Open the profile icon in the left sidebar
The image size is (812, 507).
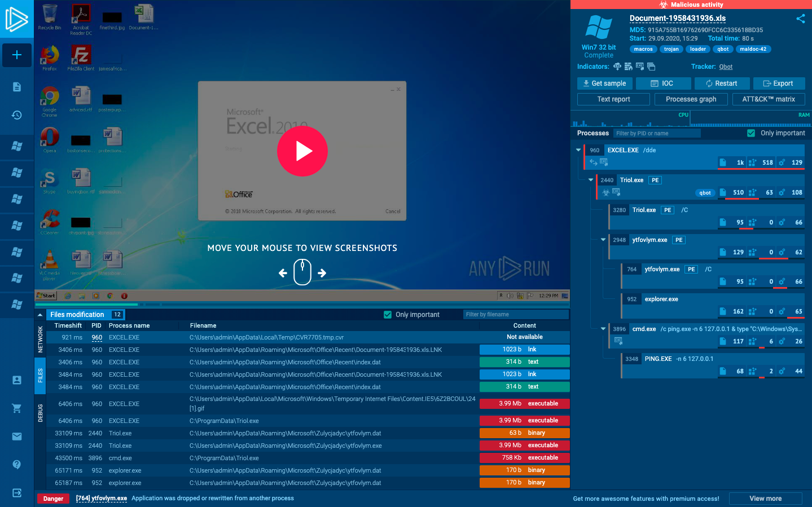click(x=17, y=380)
